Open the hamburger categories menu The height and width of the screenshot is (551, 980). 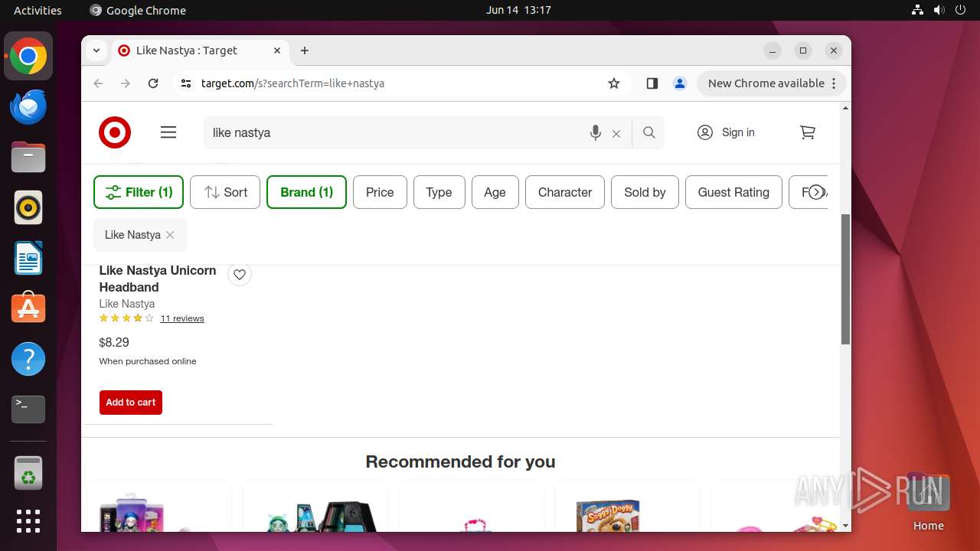point(168,132)
